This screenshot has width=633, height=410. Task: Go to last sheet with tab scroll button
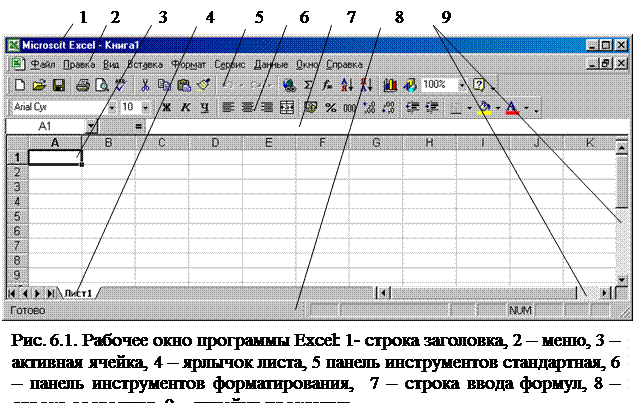point(50,293)
